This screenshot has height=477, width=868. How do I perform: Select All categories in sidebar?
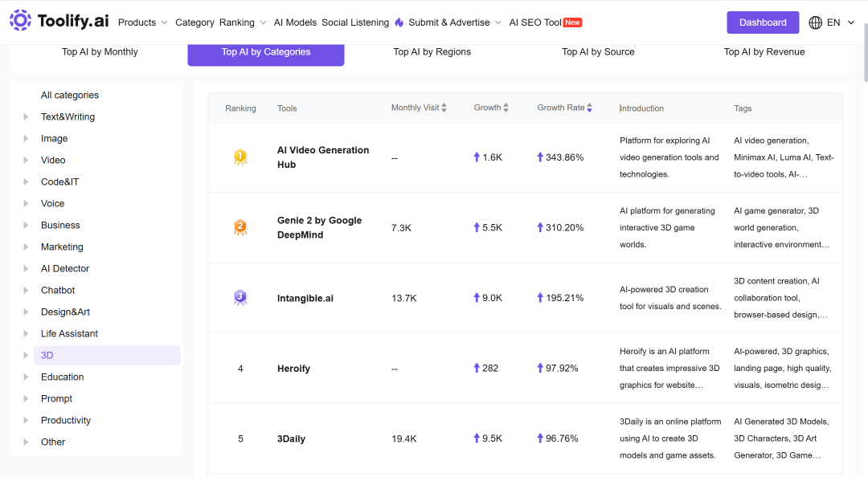point(70,96)
